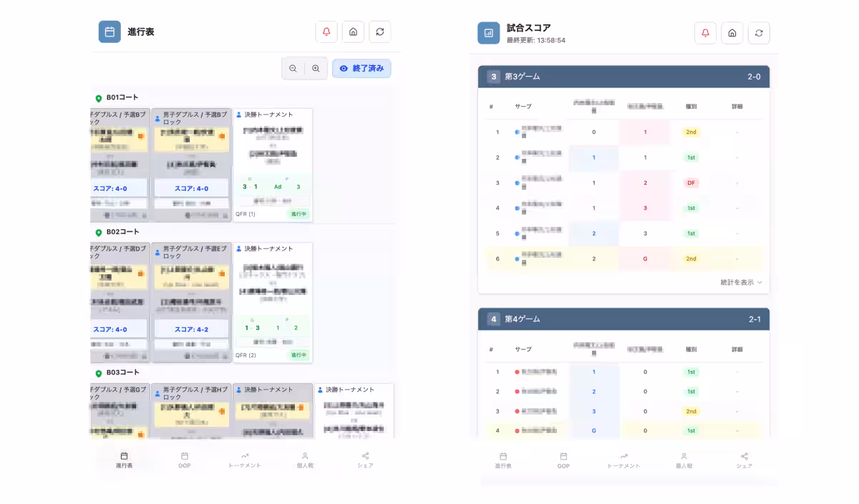Collapse the 第3ゲーム panel header
This screenshot has height=504, width=859.
click(x=623, y=76)
